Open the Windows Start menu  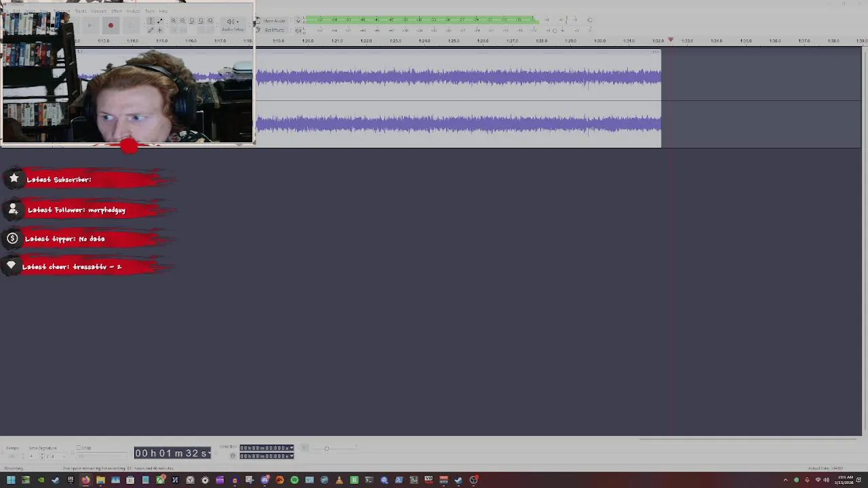[11, 480]
